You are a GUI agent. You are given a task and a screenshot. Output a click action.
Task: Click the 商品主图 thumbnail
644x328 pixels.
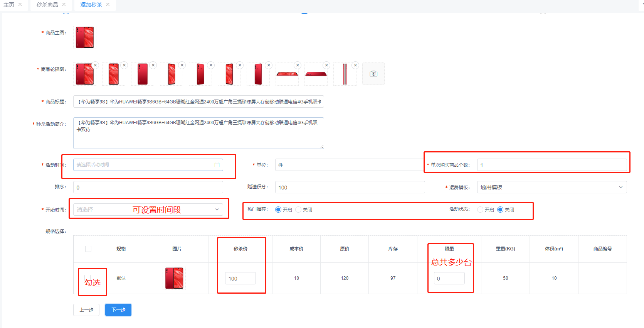pyautogui.click(x=85, y=37)
